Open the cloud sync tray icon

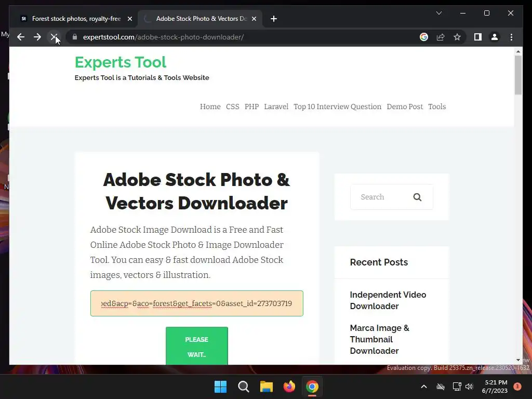coord(441,387)
